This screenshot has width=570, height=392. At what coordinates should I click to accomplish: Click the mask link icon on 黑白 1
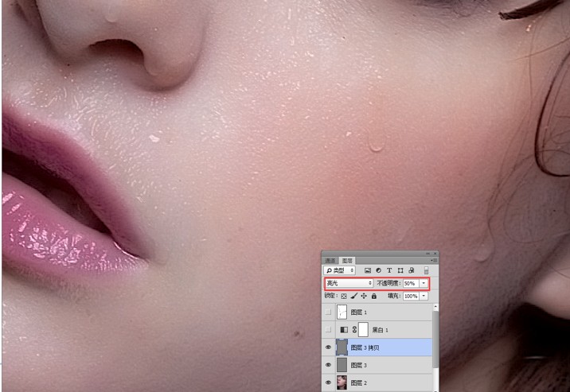point(354,329)
